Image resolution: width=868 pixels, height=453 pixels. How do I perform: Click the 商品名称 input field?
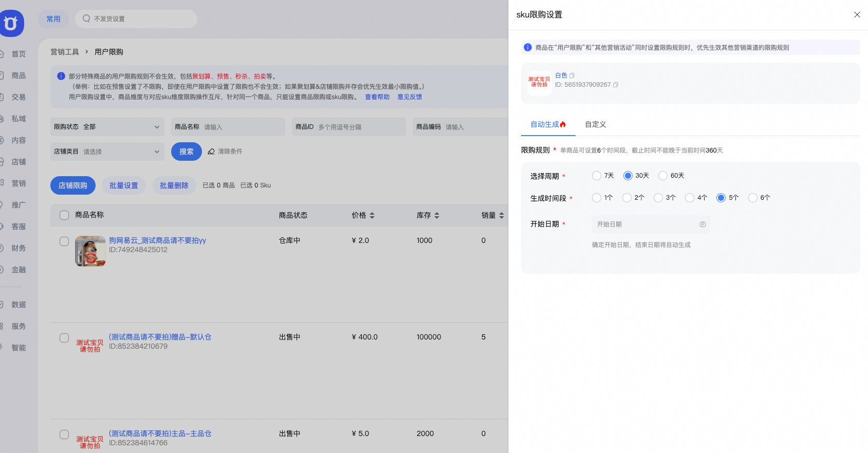pos(228,127)
